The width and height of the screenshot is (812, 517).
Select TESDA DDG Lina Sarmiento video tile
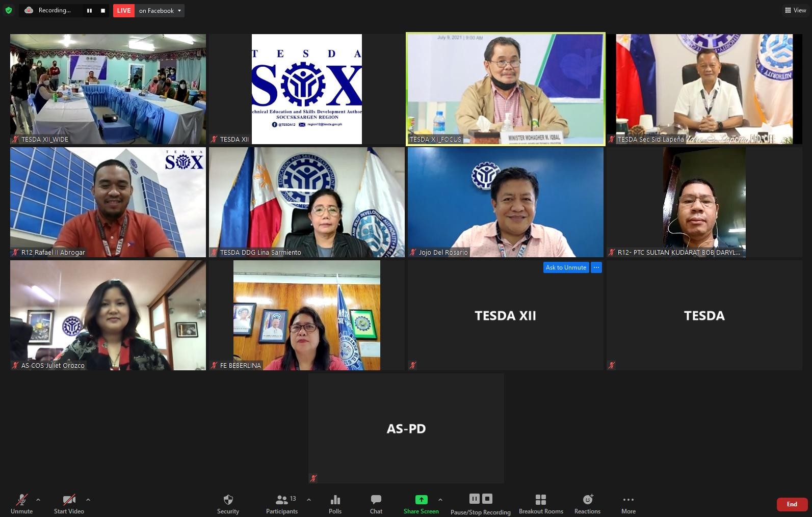pyautogui.click(x=307, y=202)
